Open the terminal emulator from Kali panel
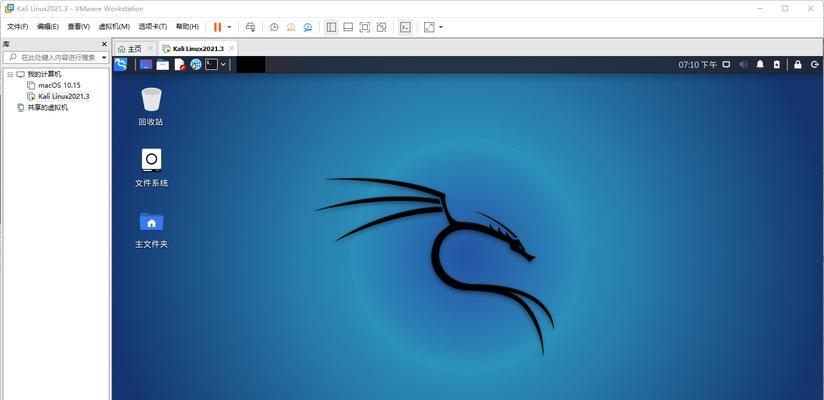Viewport: 824px width, 400px height. (211, 65)
